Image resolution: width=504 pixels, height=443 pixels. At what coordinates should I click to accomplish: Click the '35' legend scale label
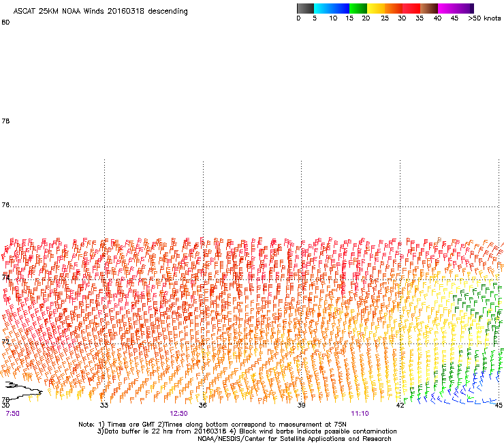pyautogui.click(x=420, y=18)
